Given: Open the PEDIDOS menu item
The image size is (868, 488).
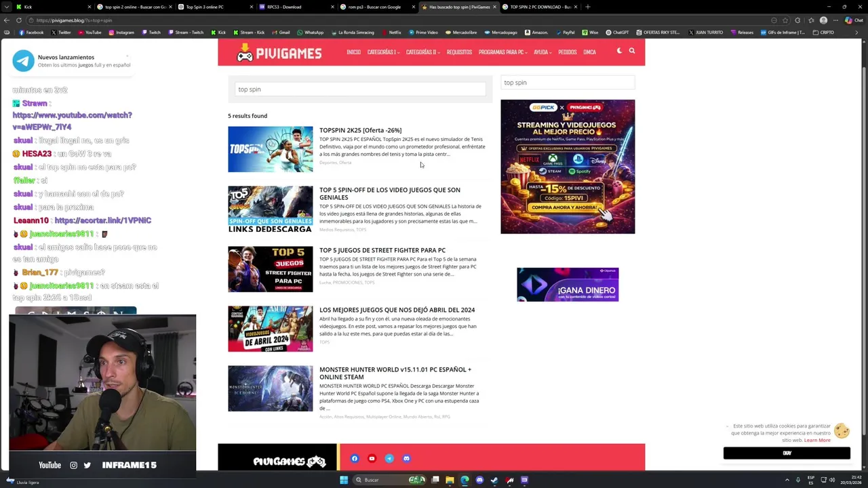Looking at the screenshot, I should (x=568, y=52).
